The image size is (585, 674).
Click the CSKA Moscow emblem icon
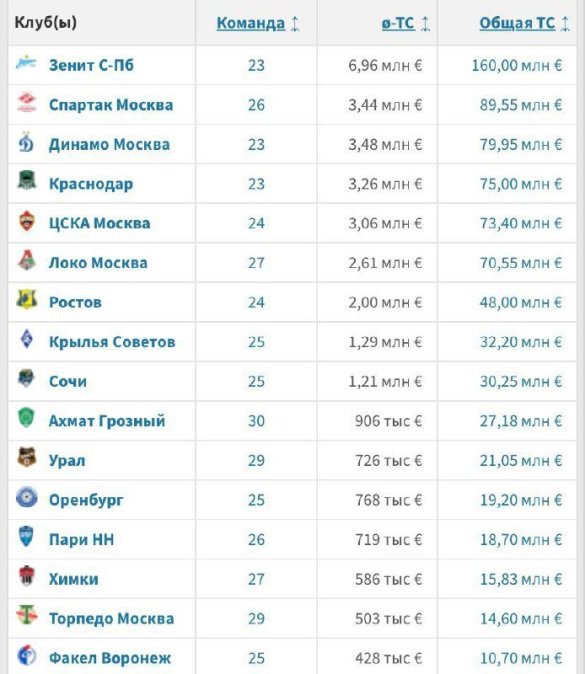[x=27, y=221]
